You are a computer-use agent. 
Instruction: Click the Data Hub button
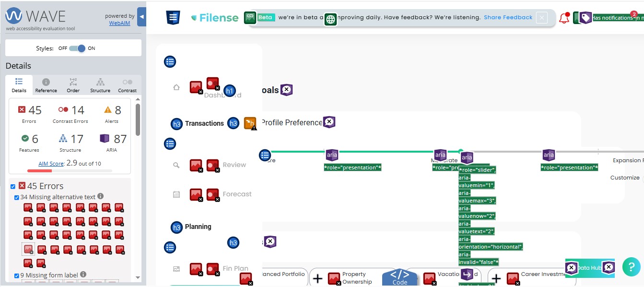[x=590, y=268]
